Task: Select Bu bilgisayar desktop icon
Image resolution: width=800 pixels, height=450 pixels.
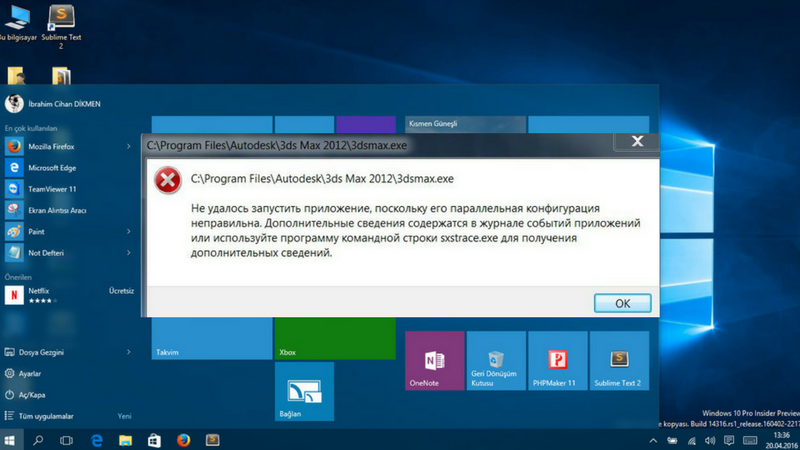Action: 18,24
